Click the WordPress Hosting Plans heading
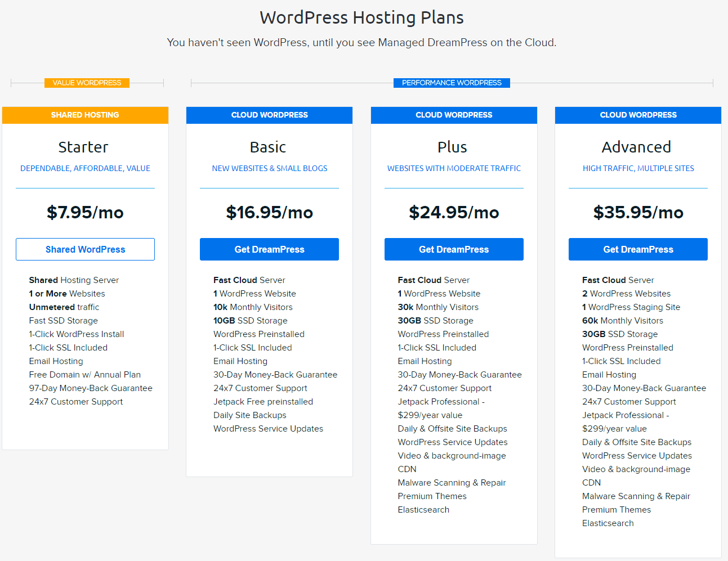 [x=361, y=17]
